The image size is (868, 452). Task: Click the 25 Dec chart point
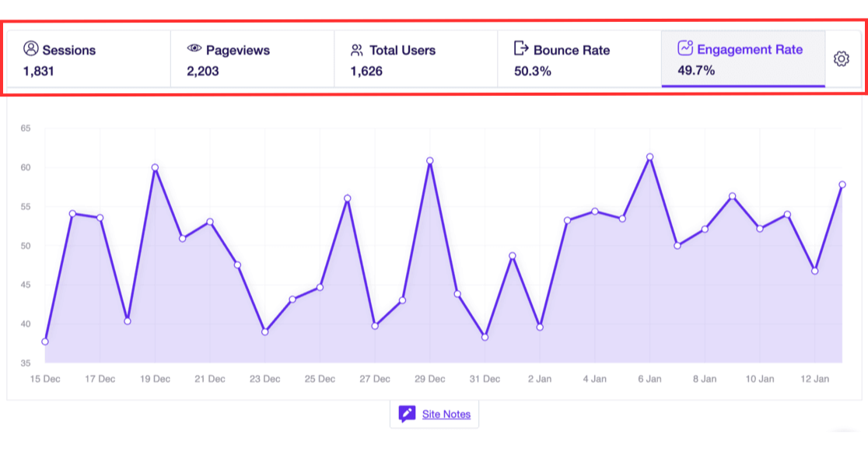point(320,288)
